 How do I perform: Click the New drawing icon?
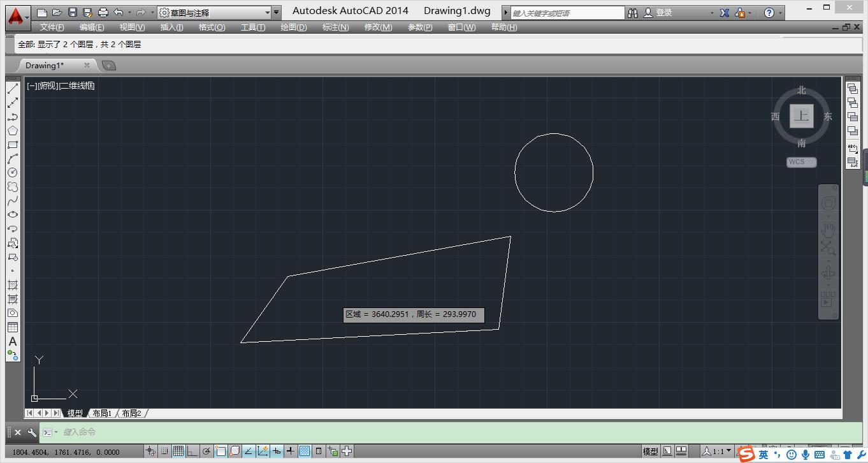pos(42,13)
